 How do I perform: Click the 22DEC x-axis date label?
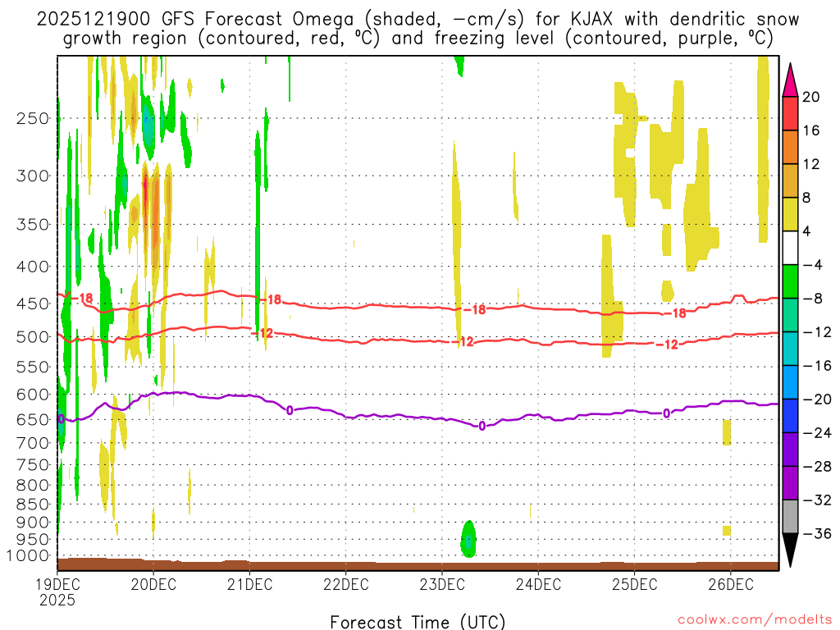346,584
